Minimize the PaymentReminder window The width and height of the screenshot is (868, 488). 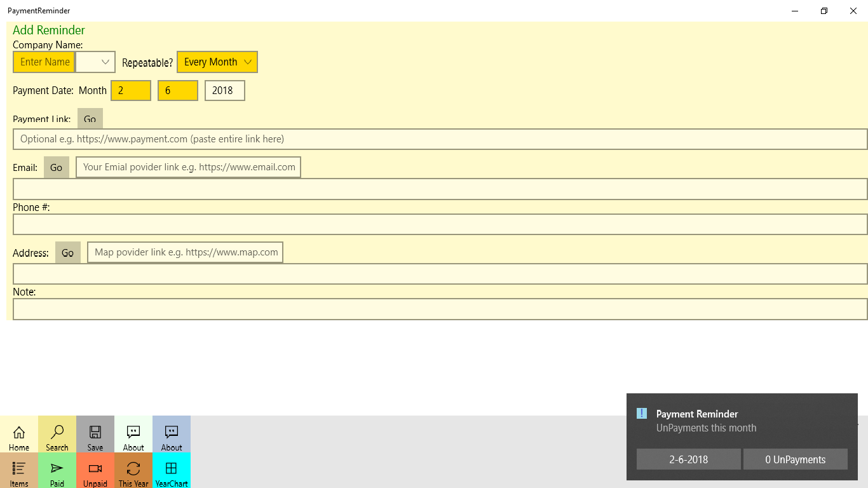[795, 11]
